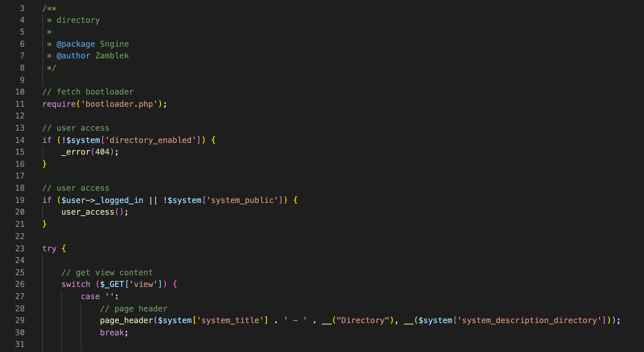Click 'system_description_directory' key
Viewport: 644px width, 352px height.
pyautogui.click(x=530, y=320)
